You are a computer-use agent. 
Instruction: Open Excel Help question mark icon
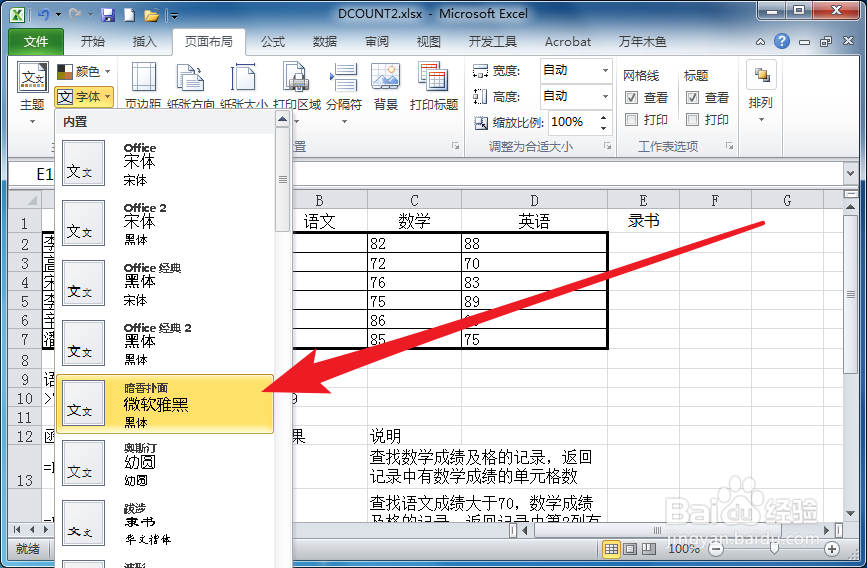(782, 41)
